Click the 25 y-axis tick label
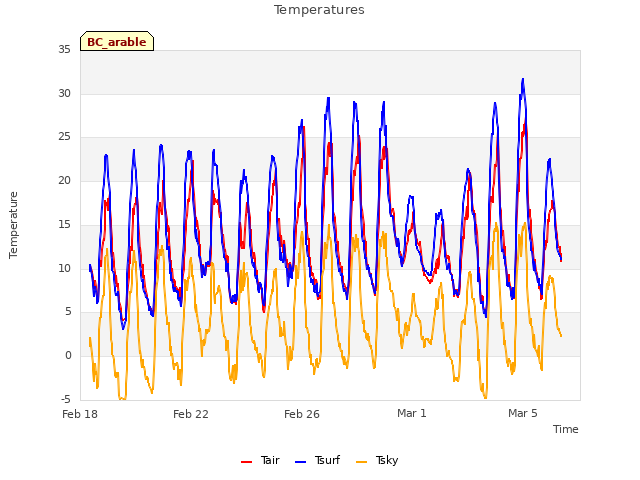 pyautogui.click(x=64, y=137)
